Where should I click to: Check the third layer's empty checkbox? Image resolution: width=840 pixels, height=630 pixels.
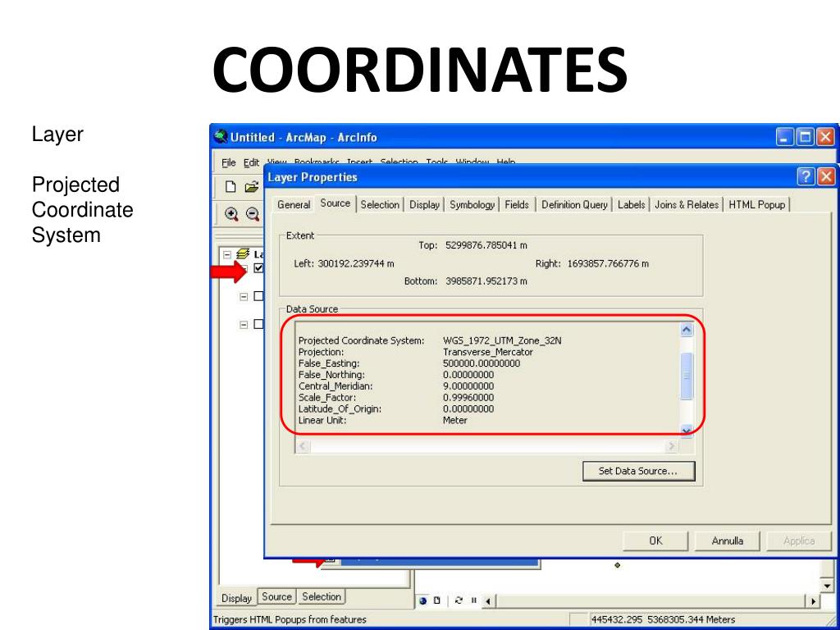pyautogui.click(x=258, y=324)
